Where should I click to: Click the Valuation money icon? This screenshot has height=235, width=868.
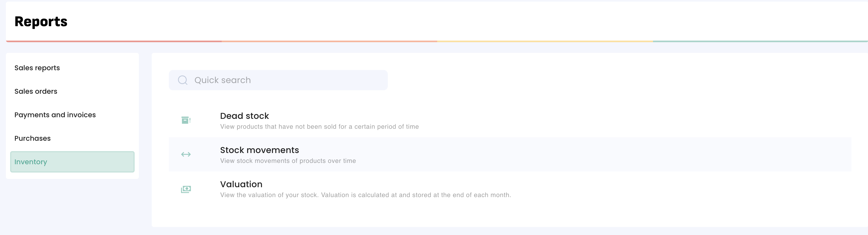point(186,189)
